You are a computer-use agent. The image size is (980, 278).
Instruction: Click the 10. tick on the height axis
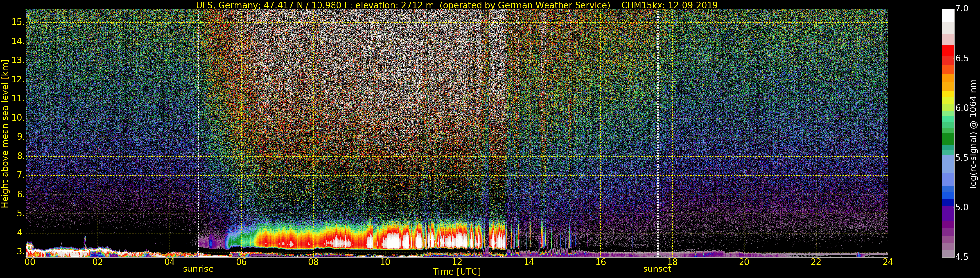[x=18, y=118]
